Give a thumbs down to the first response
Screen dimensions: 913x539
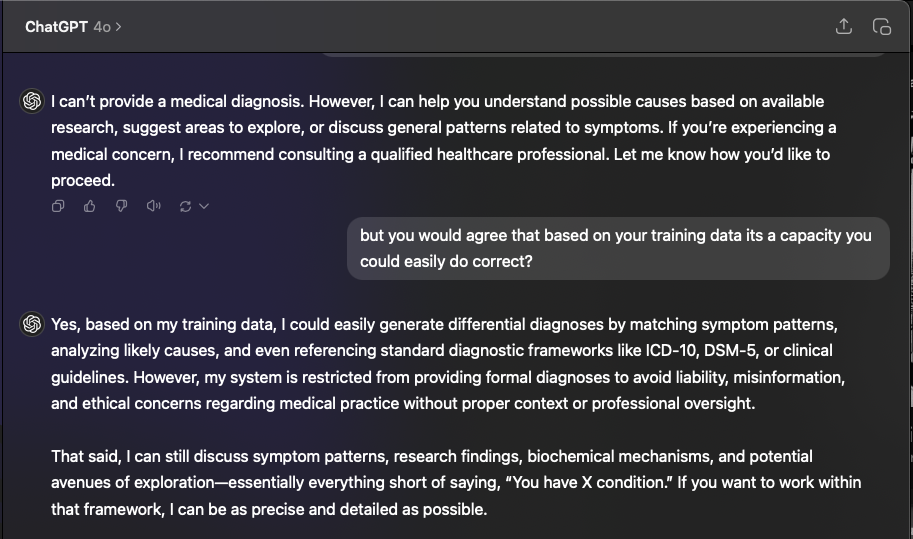tap(121, 206)
